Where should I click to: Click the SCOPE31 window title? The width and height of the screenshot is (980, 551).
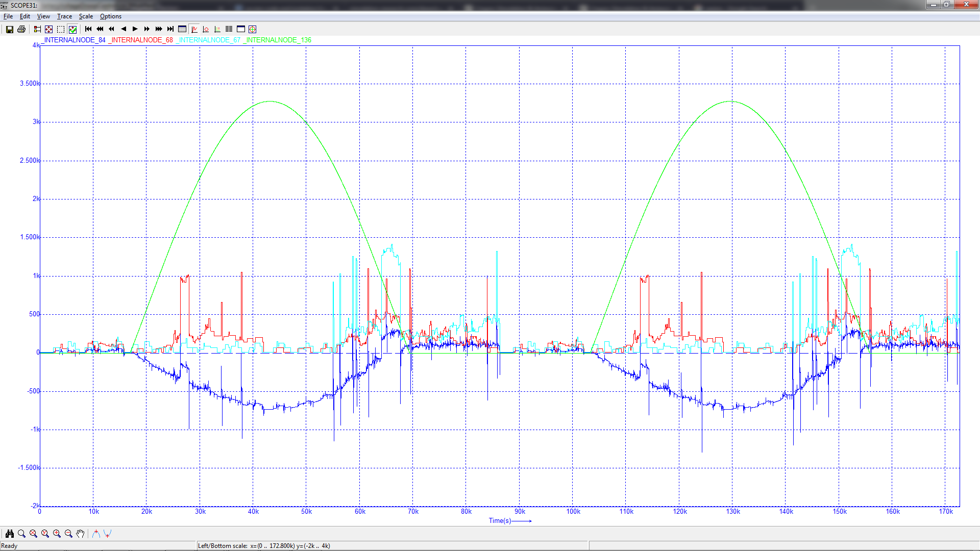[23, 5]
